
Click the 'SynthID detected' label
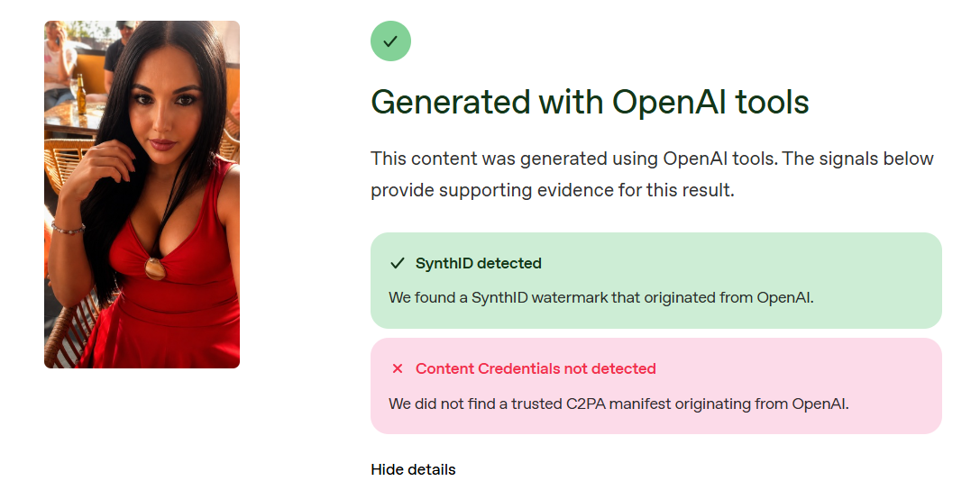[479, 264]
